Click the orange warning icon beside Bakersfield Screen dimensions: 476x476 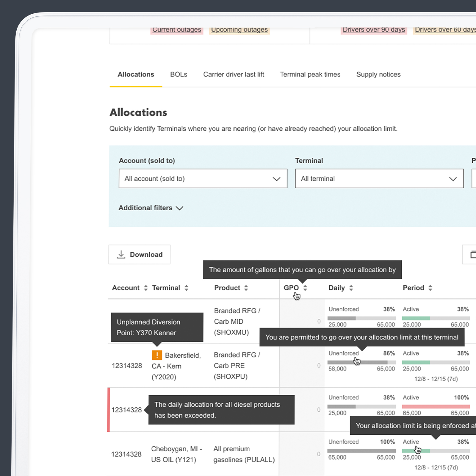point(157,355)
